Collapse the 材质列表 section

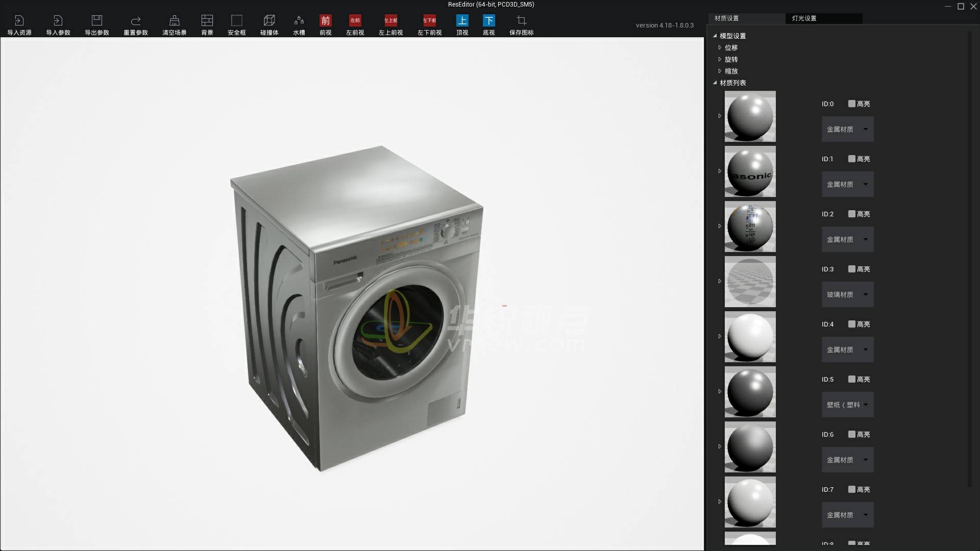point(715,83)
